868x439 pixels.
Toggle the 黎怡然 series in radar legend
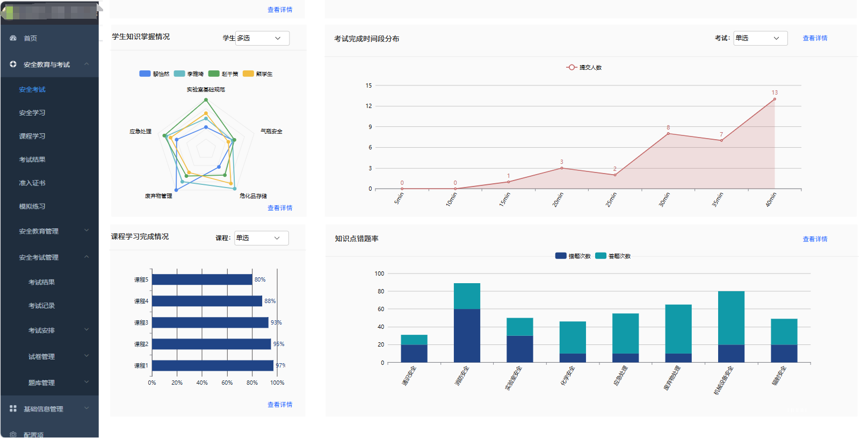[145, 74]
